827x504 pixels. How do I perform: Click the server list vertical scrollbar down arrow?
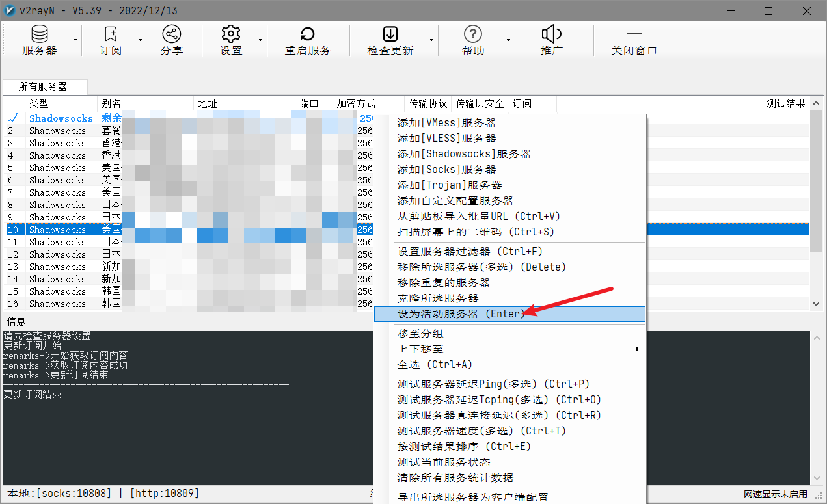coord(818,304)
